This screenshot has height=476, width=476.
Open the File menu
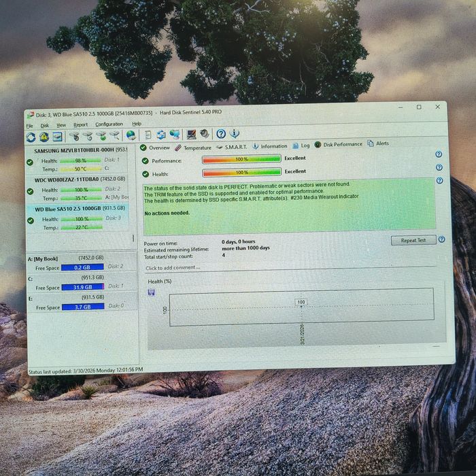point(30,126)
